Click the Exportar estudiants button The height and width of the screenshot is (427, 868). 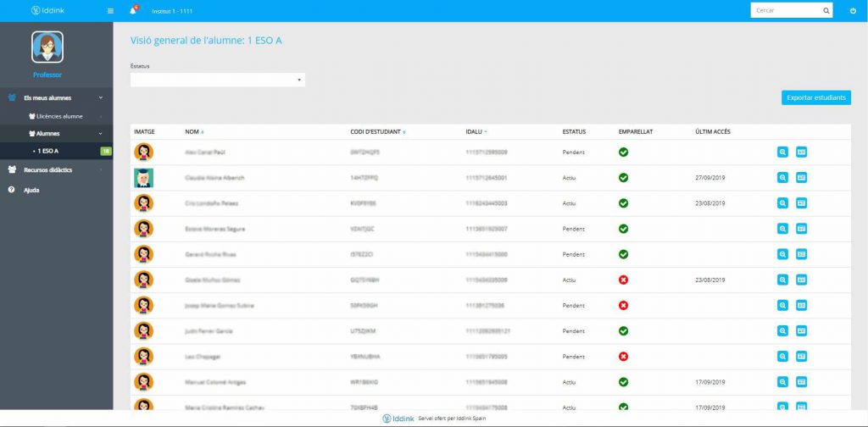(x=815, y=97)
